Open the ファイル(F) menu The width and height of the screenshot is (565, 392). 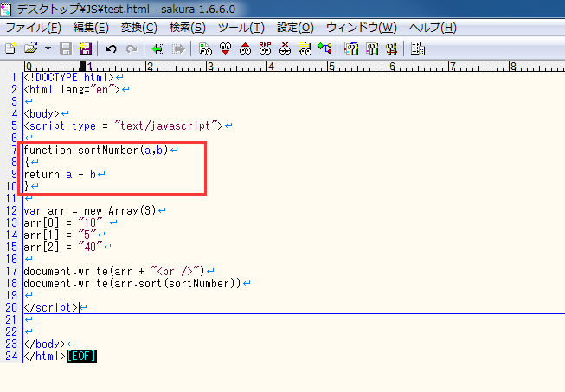[x=33, y=28]
